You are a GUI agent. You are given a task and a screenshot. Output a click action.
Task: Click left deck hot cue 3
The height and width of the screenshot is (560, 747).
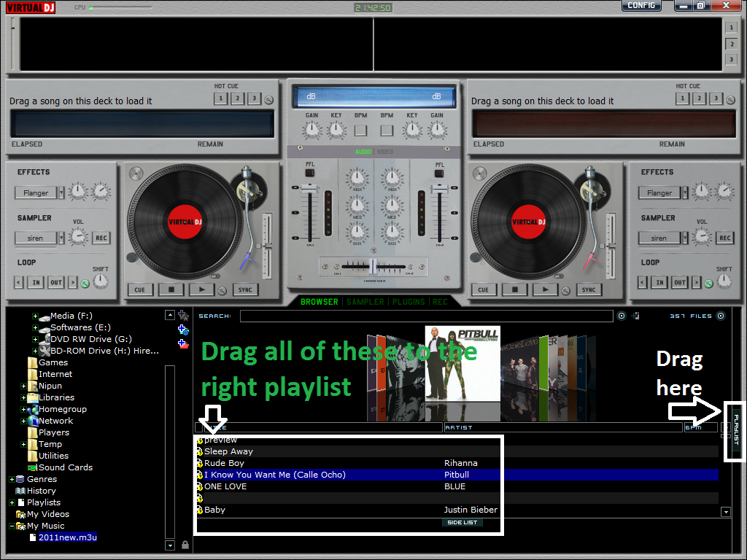pyautogui.click(x=254, y=98)
